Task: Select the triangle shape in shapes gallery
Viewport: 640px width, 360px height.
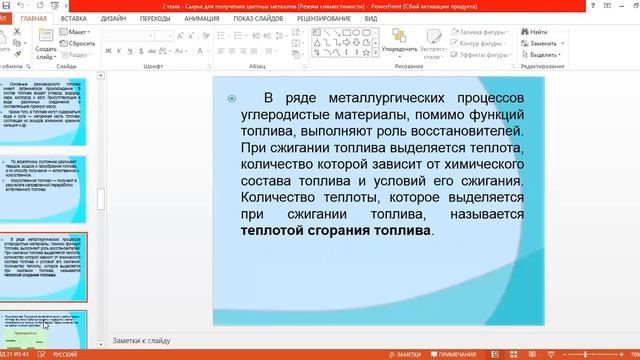Action: (317, 42)
